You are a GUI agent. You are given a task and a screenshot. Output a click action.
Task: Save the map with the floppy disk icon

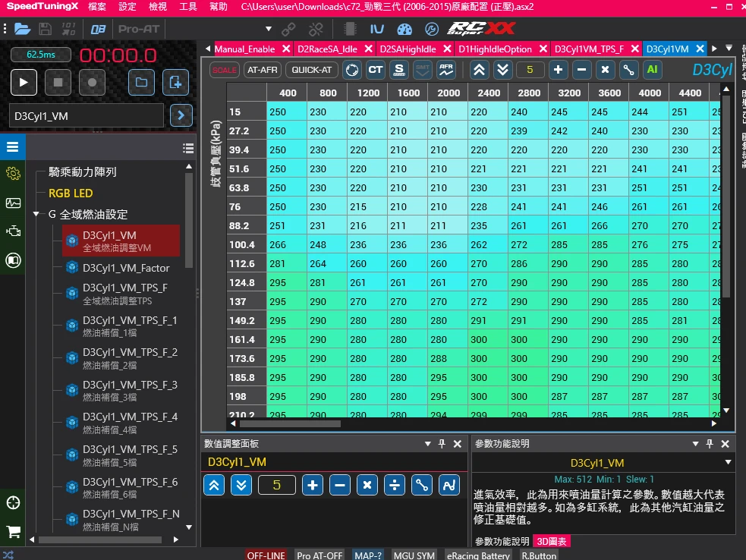pos(46,29)
